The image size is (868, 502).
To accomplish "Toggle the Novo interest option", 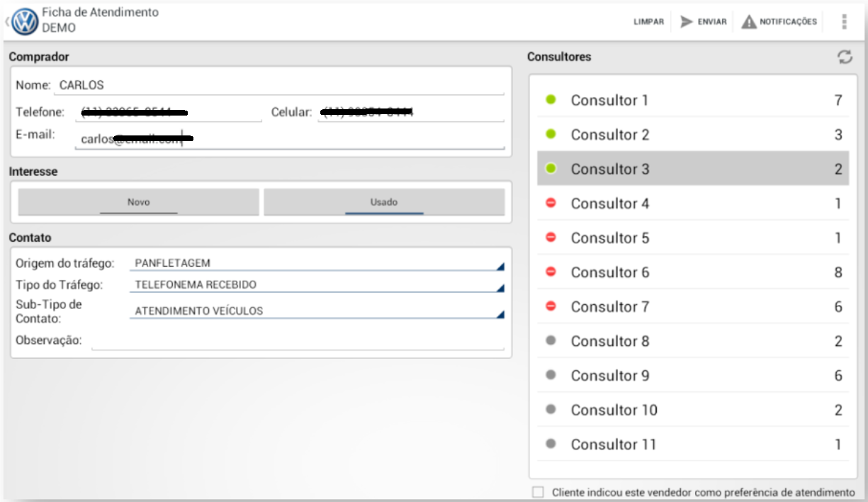I will 138,202.
